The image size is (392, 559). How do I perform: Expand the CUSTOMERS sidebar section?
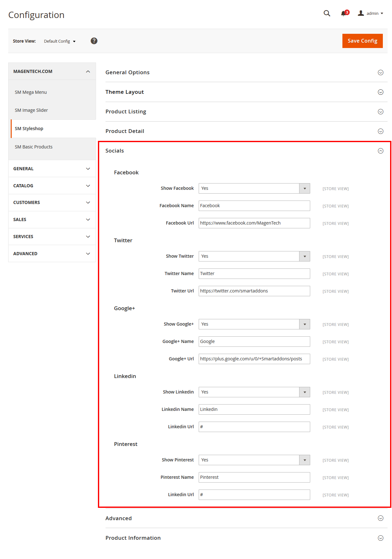(52, 202)
